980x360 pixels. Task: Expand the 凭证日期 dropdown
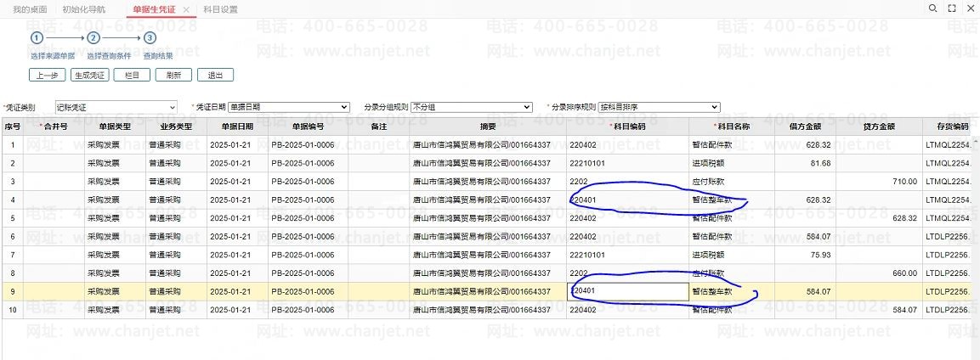point(289,107)
